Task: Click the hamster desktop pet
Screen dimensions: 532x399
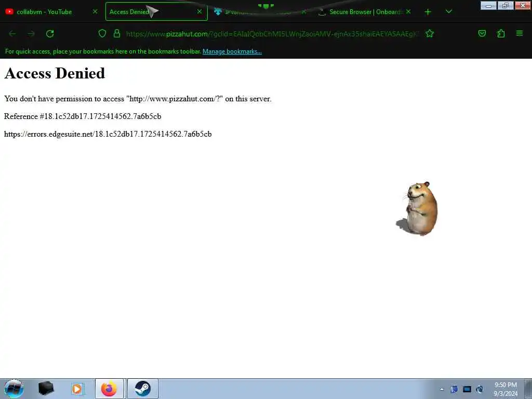Action: (418, 209)
